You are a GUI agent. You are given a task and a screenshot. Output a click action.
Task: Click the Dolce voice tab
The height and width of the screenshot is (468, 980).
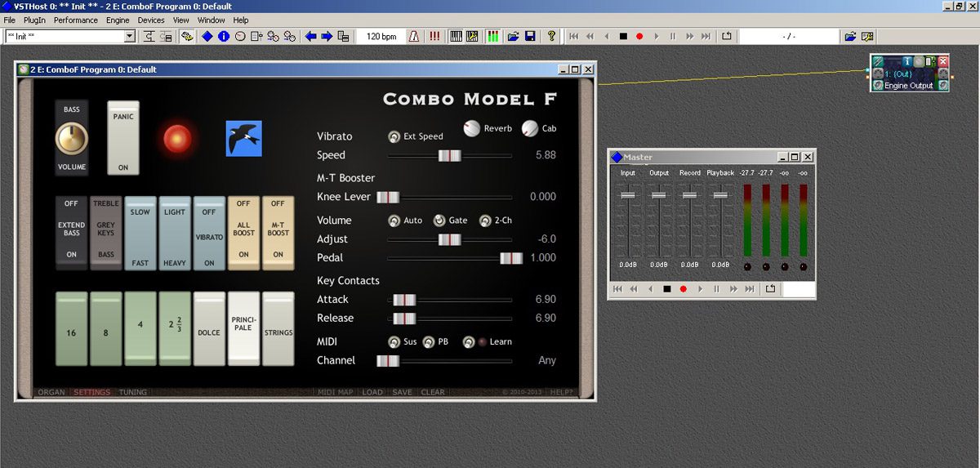[x=209, y=328]
